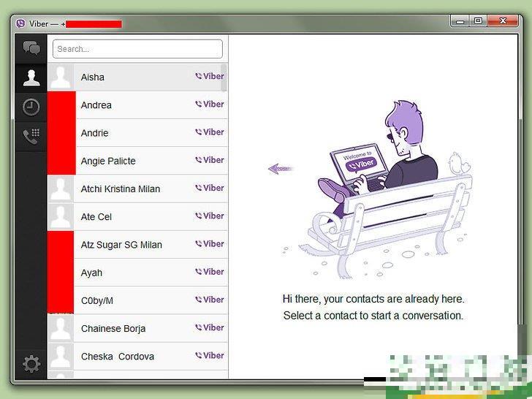Click Chainese Borja's avatar placeholder
The height and width of the screenshot is (399, 532).
tap(61, 328)
